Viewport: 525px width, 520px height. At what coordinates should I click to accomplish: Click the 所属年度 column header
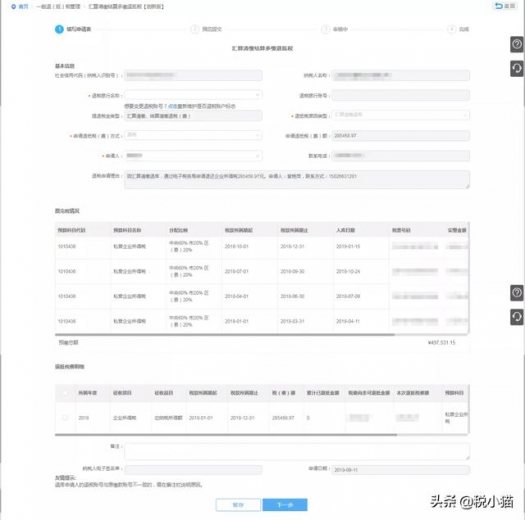click(x=88, y=393)
